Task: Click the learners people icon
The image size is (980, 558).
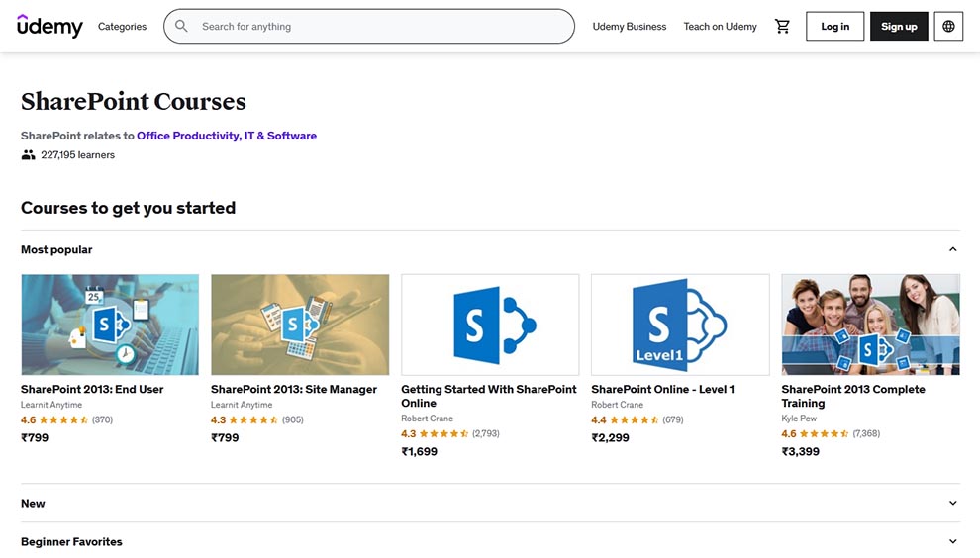Action: click(x=28, y=155)
